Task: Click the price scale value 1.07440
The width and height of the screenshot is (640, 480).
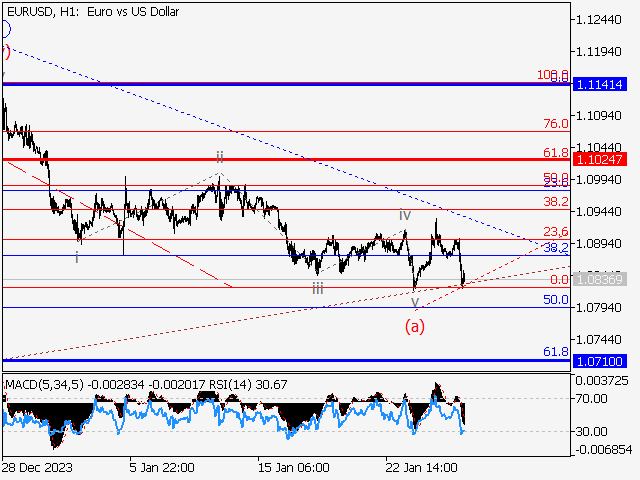Action: pos(598,339)
